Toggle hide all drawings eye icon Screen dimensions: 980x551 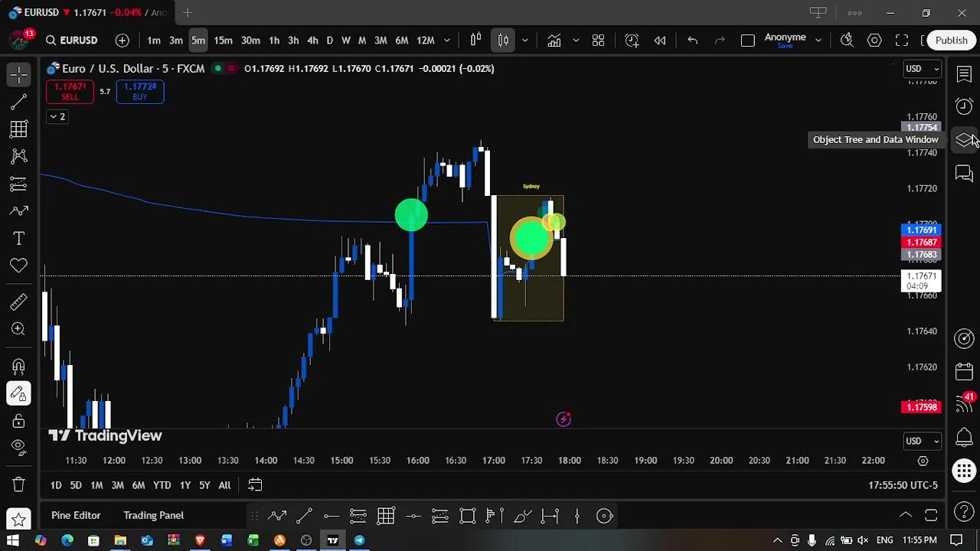(19, 447)
